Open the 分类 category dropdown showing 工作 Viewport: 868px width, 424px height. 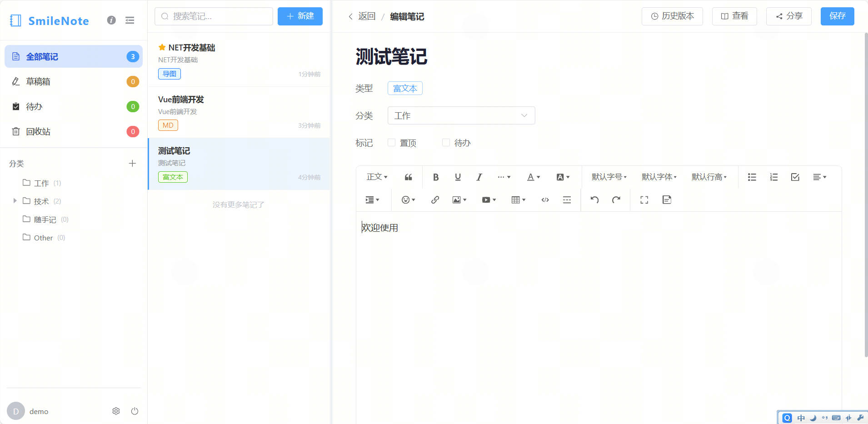coord(461,115)
